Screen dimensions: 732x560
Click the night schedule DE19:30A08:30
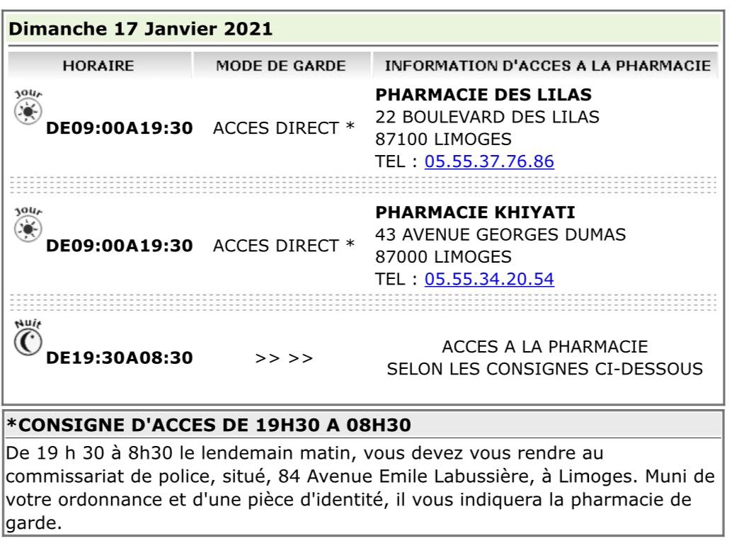(120, 358)
